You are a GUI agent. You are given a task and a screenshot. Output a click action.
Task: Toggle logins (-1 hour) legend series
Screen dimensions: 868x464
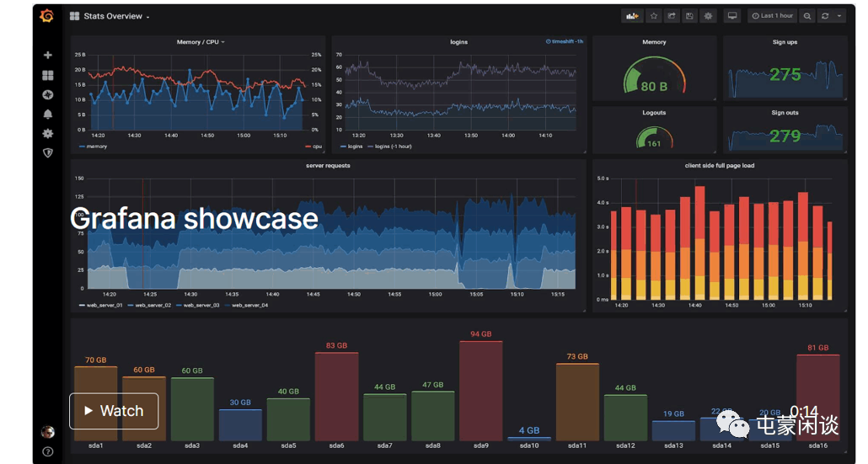(x=389, y=147)
